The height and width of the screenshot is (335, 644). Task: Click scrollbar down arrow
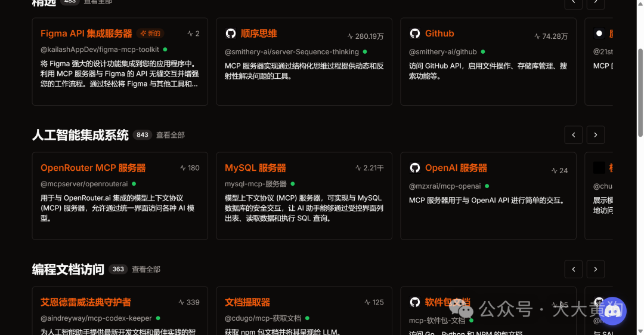(x=640, y=331)
